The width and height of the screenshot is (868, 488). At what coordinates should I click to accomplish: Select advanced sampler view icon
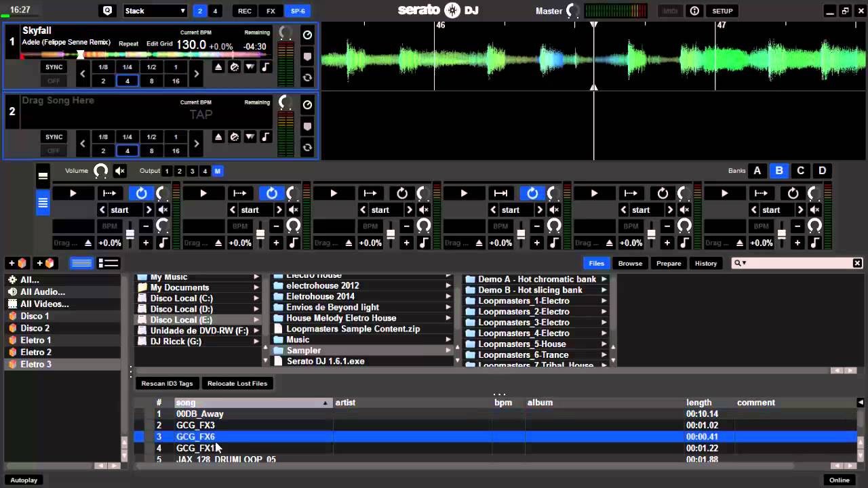click(43, 203)
